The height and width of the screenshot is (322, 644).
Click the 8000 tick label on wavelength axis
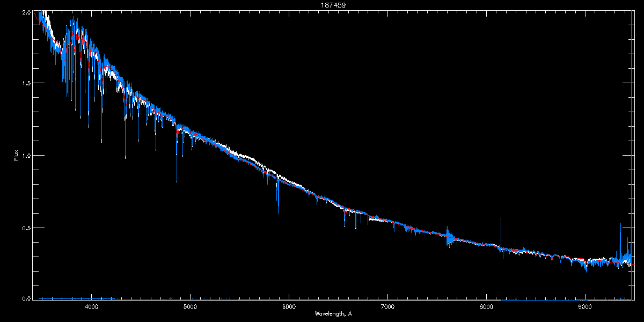point(486,306)
